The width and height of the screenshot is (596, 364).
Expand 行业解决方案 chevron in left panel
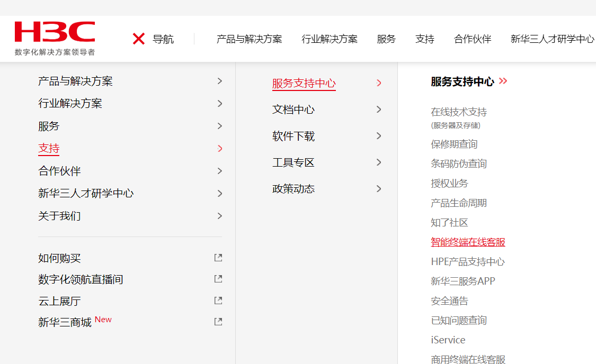point(220,103)
